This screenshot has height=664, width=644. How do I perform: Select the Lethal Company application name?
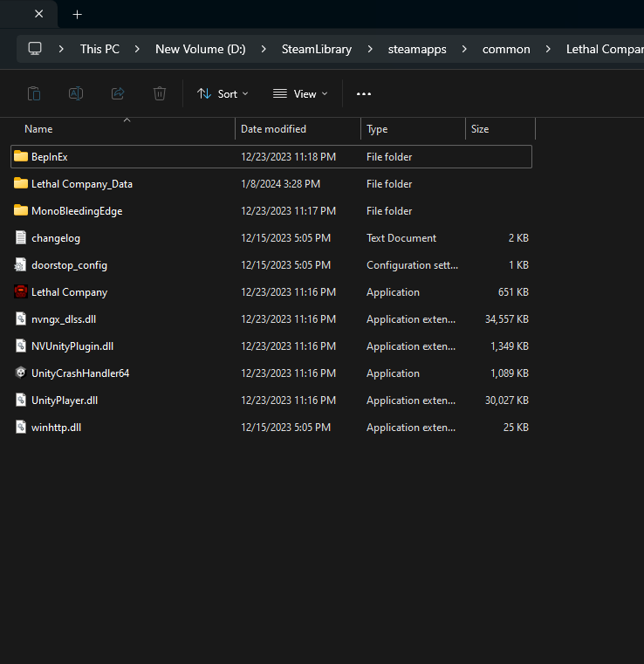[x=70, y=292]
